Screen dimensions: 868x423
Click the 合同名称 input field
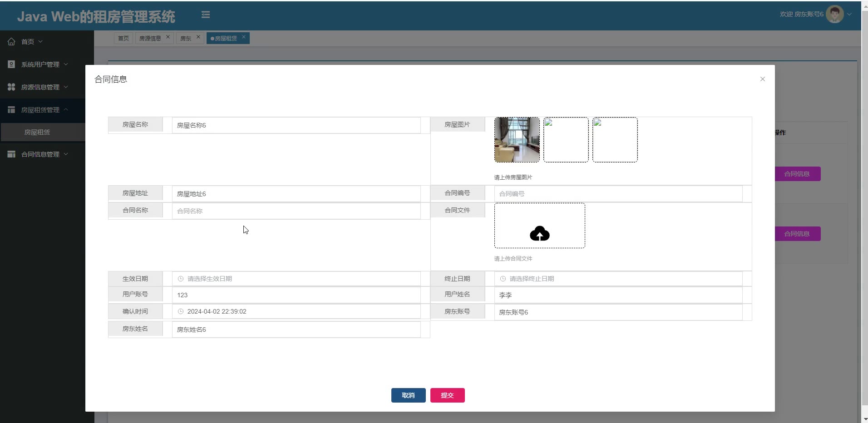click(x=296, y=211)
